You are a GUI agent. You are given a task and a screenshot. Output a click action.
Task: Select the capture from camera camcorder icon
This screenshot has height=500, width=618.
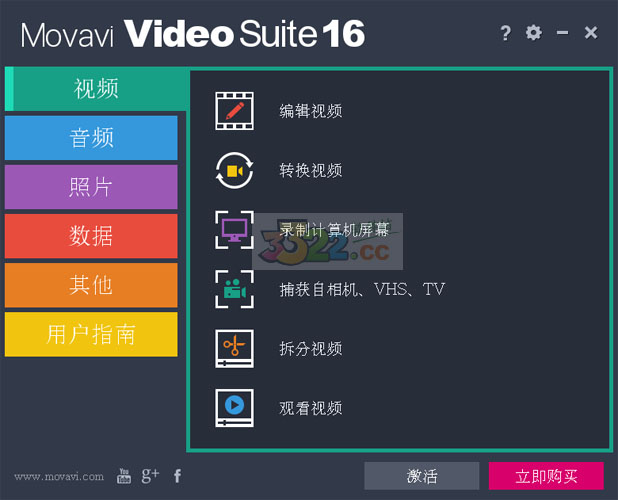tap(234, 289)
